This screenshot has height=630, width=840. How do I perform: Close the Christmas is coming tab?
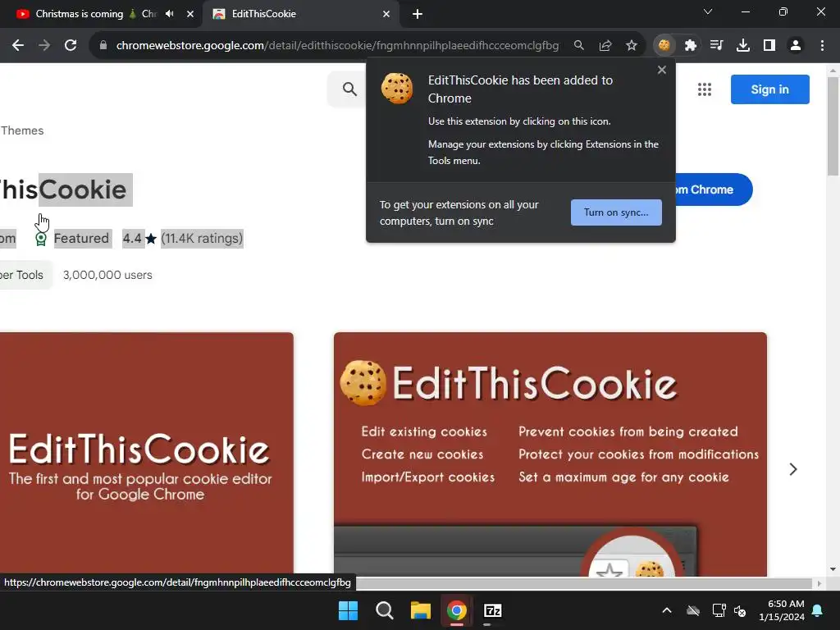tap(190, 14)
